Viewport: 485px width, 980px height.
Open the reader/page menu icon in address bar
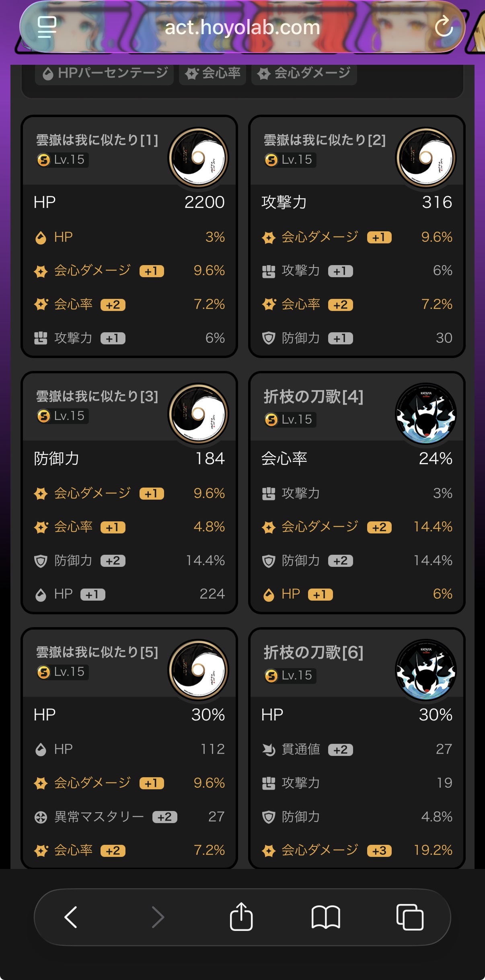[x=47, y=27]
